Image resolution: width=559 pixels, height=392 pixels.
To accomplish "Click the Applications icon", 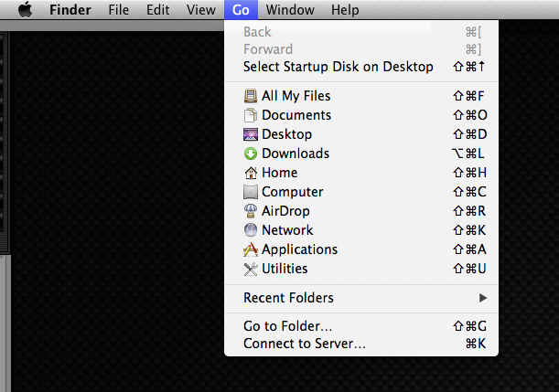I will pyautogui.click(x=251, y=249).
